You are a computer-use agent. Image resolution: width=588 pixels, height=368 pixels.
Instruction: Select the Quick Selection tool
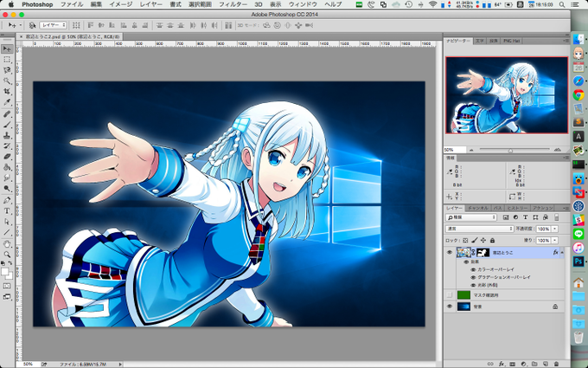tap(7, 81)
